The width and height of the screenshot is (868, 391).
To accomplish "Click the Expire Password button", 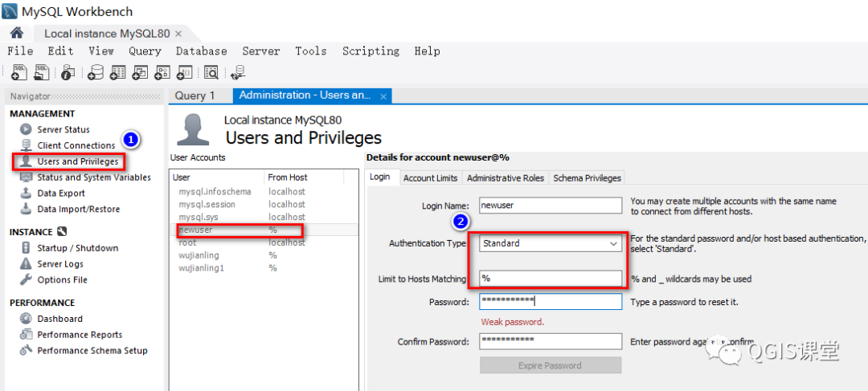I will coord(551,365).
